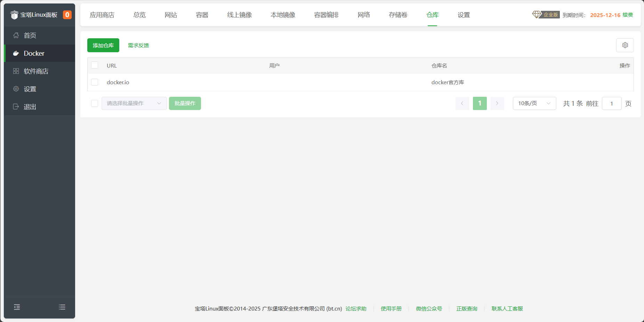The image size is (644, 322).
Task: Open the 10条/页 page size dropdown
Action: click(x=534, y=103)
